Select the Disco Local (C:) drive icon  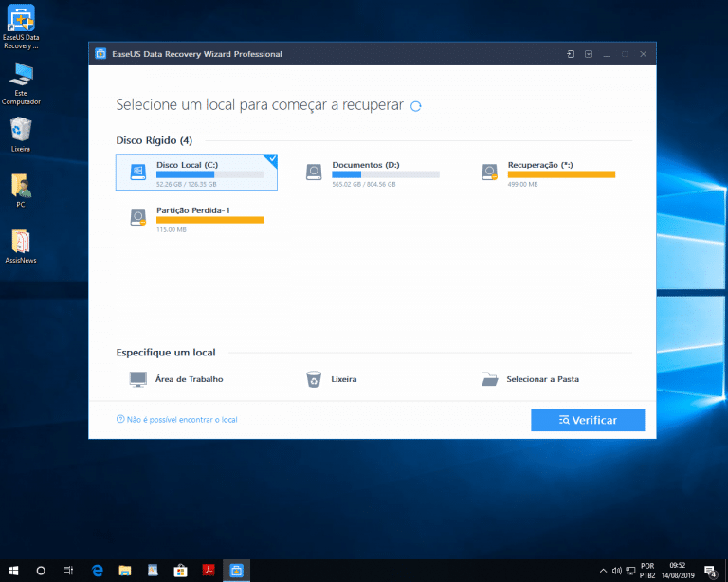click(x=137, y=172)
